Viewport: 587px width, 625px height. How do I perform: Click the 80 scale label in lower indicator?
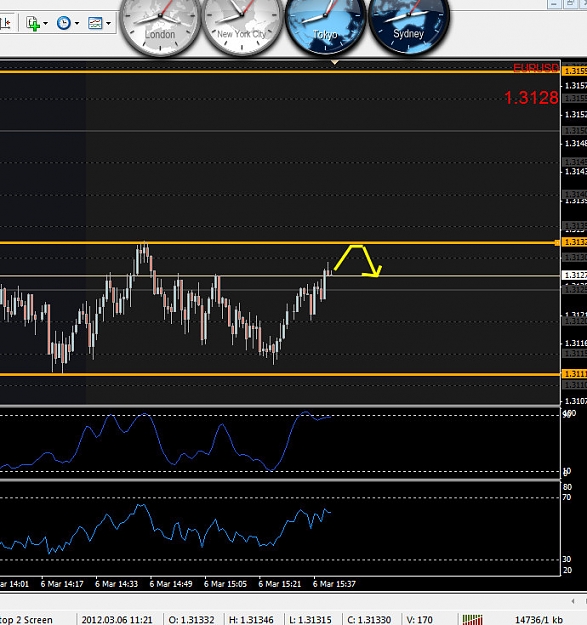point(567,487)
